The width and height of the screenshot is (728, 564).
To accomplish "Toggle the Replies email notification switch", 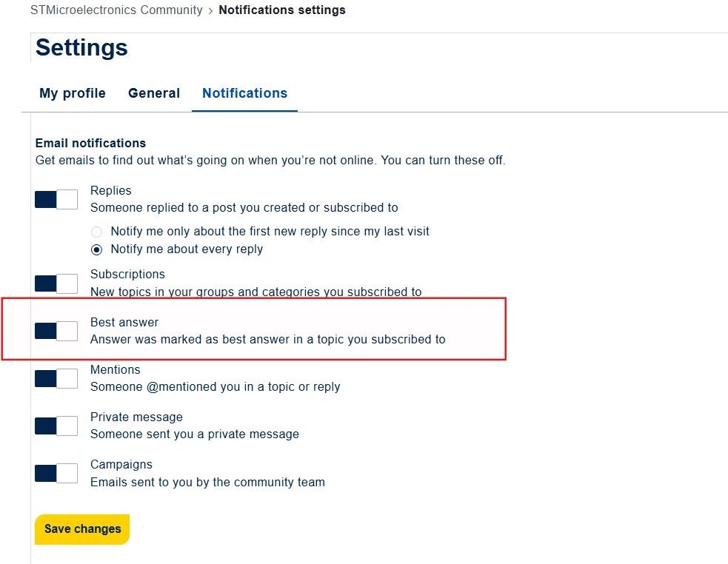I will pos(56,200).
